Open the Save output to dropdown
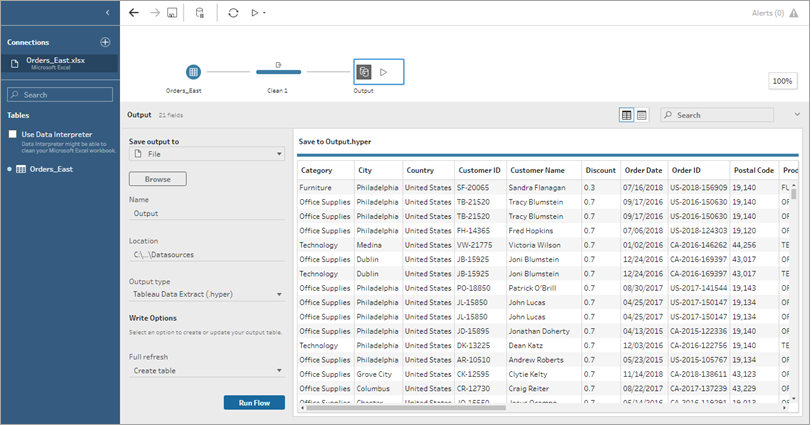The height and width of the screenshot is (425, 810). point(207,154)
